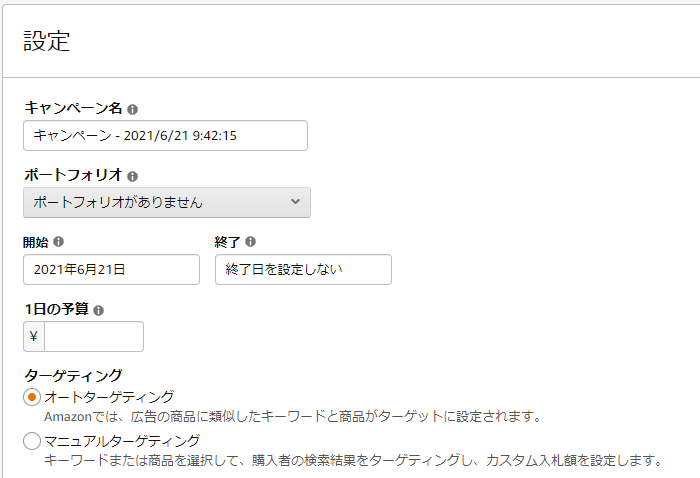
Task: Click the ¥ currency prefix box
Action: (x=34, y=337)
